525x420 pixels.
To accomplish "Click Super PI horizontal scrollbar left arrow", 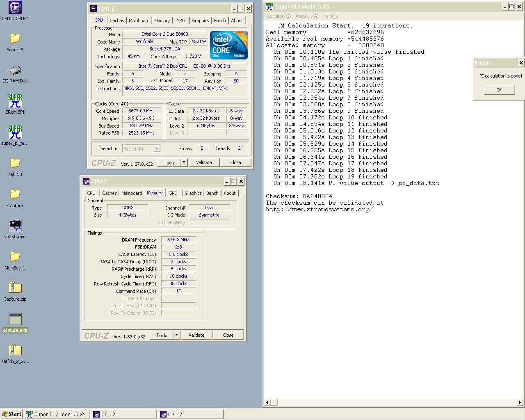I will click(267, 403).
